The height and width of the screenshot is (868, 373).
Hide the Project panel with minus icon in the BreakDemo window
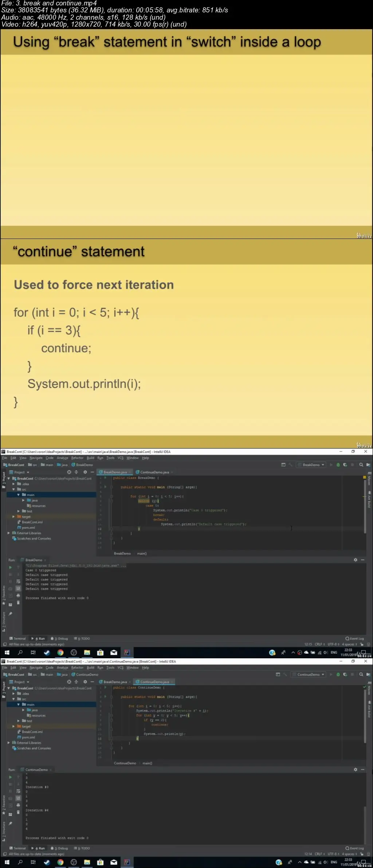click(92, 472)
